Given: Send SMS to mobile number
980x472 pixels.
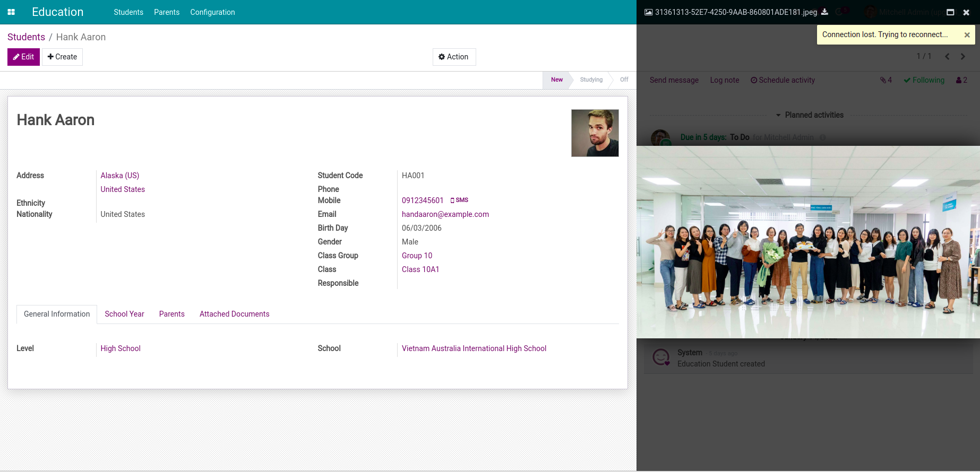Looking at the screenshot, I should (460, 200).
